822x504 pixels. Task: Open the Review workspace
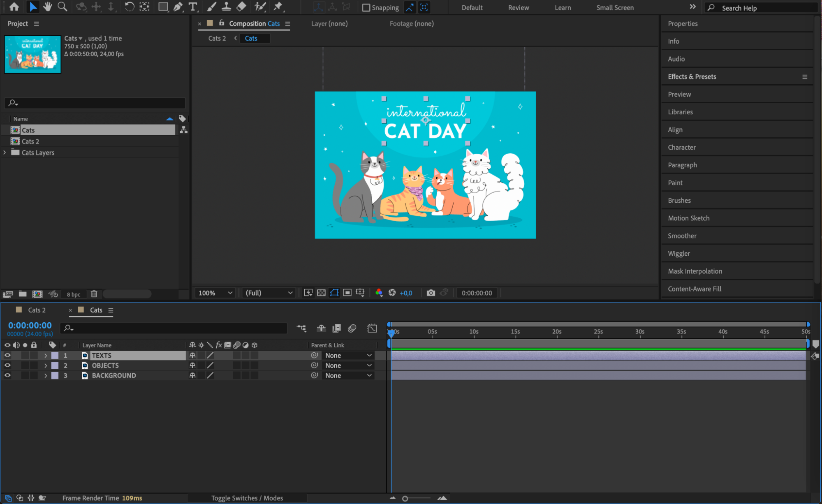click(518, 7)
